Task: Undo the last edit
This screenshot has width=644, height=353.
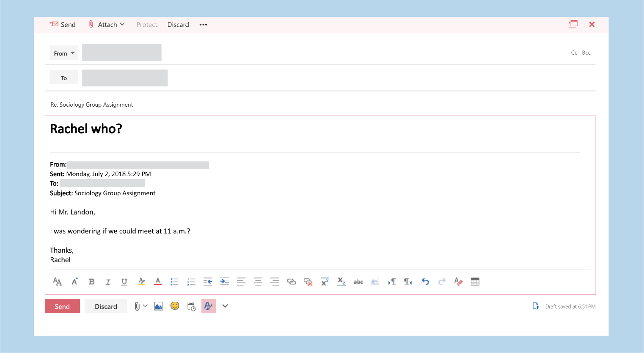Action: (x=425, y=281)
